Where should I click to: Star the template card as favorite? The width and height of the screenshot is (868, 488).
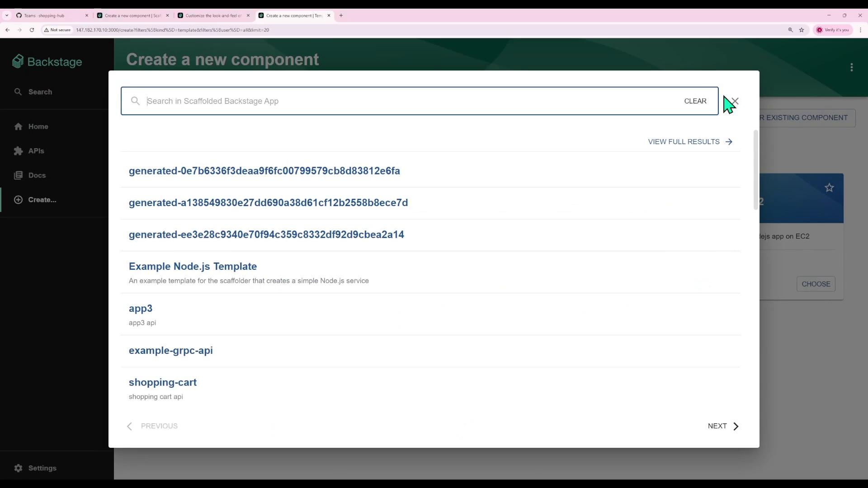coord(829,188)
